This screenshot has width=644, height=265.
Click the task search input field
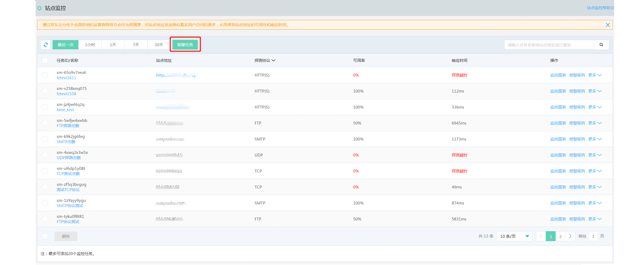coord(548,45)
